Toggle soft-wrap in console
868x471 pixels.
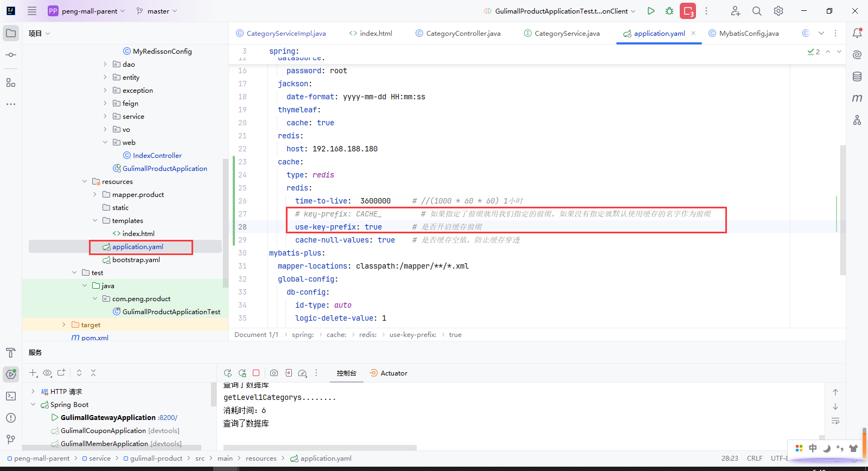tap(835, 421)
